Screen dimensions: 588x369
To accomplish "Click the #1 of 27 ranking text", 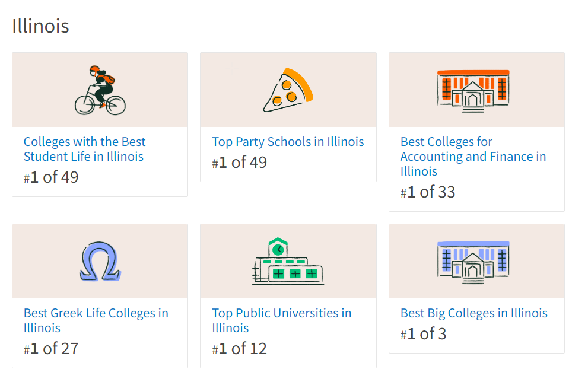I will click(x=51, y=348).
